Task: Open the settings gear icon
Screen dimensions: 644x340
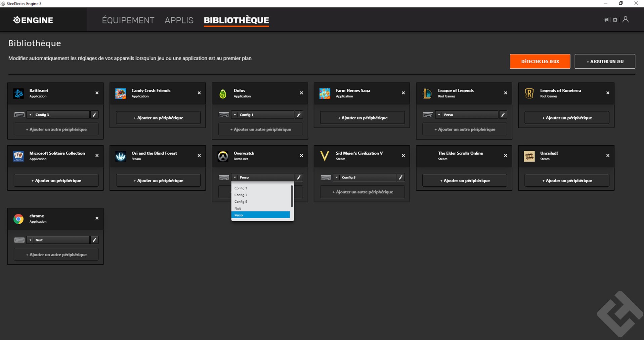Action: pyautogui.click(x=615, y=20)
